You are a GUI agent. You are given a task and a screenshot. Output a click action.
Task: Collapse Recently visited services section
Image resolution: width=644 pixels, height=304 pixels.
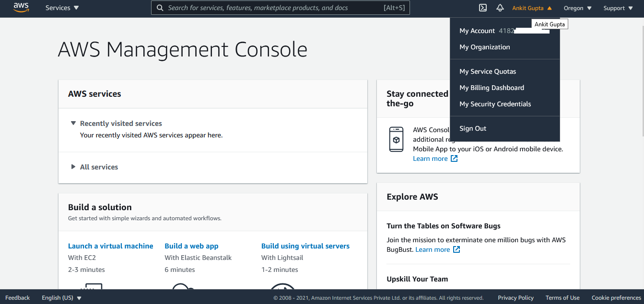pos(116,124)
